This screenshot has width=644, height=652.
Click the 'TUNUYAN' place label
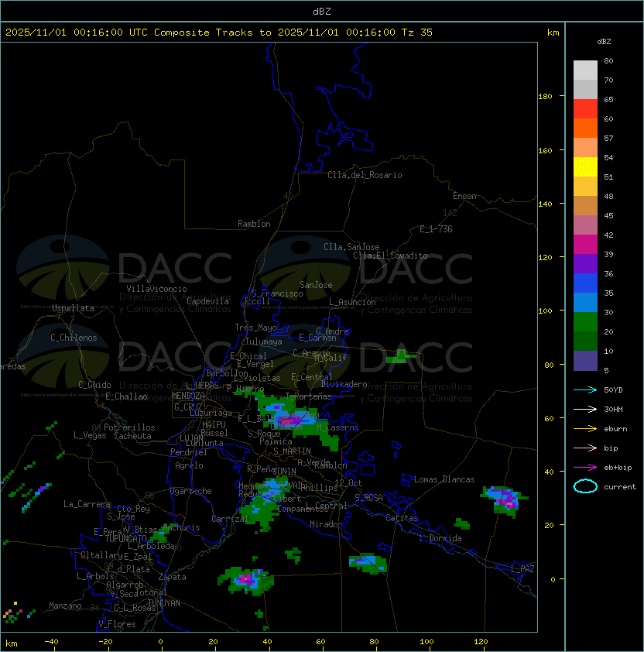[x=164, y=603]
